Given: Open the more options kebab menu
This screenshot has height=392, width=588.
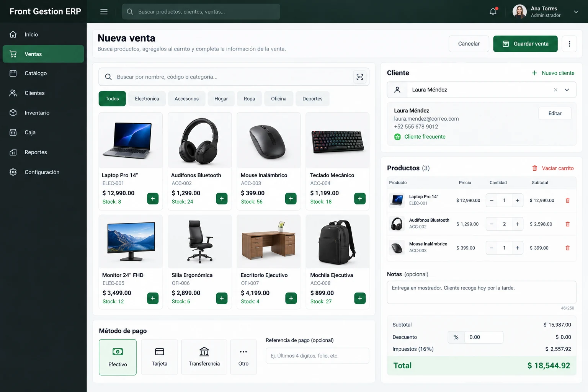Looking at the screenshot, I should [569, 44].
